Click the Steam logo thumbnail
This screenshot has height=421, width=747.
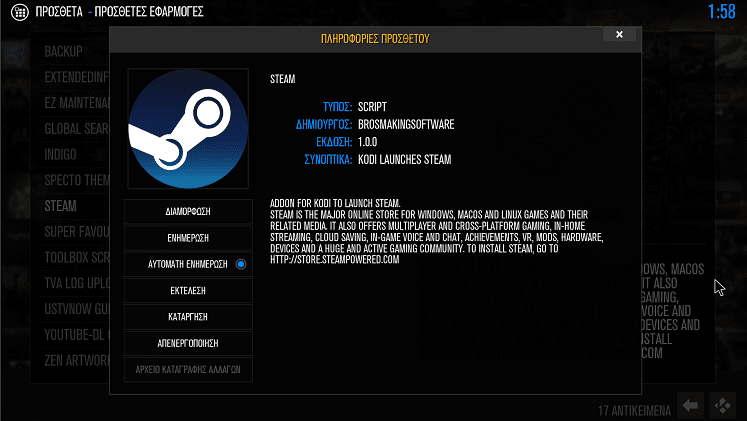pyautogui.click(x=188, y=129)
